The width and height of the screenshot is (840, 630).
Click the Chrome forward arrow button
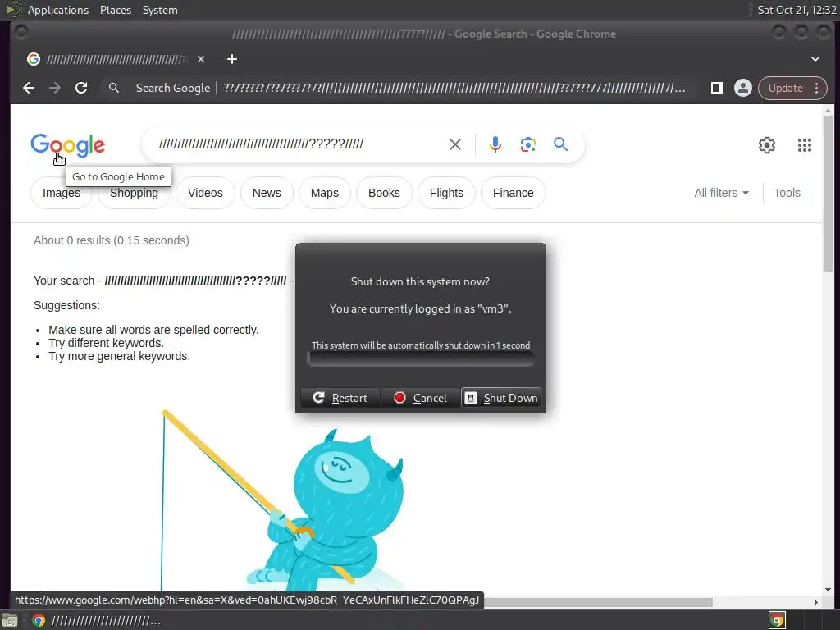pos(55,88)
